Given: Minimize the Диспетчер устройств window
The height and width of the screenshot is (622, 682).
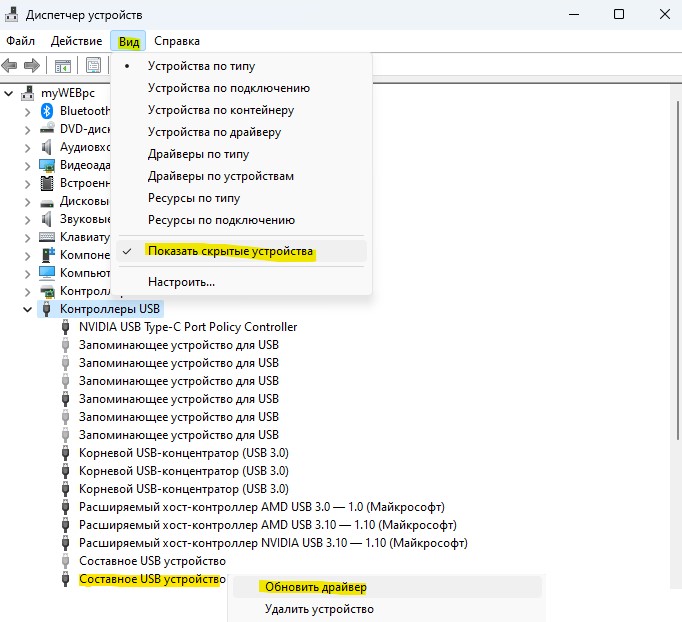Looking at the screenshot, I should coord(574,14).
